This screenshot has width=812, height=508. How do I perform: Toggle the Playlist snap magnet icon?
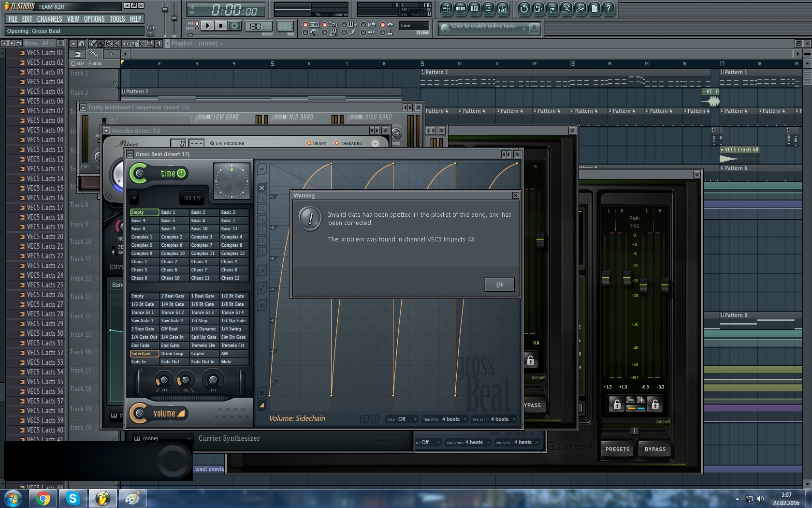82,44
